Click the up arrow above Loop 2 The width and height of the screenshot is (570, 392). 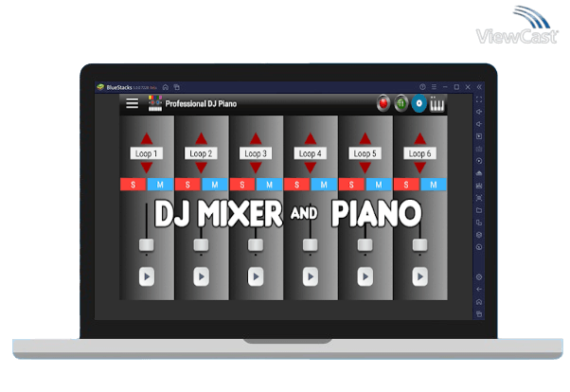[201, 138]
